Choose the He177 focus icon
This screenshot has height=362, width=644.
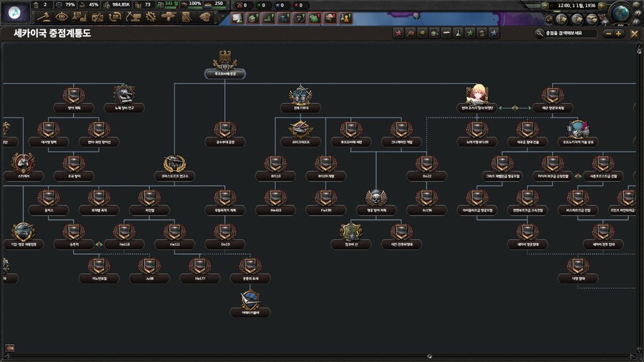pyautogui.click(x=200, y=267)
